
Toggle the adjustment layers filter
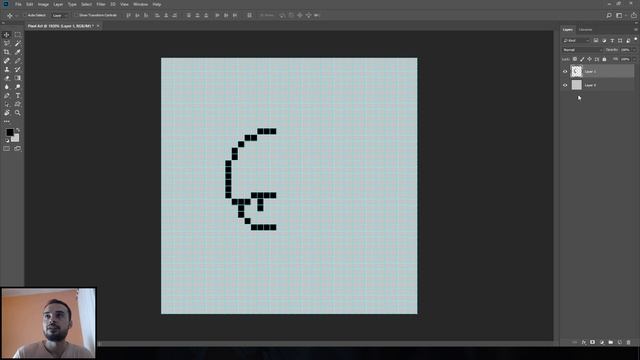[x=604, y=40]
